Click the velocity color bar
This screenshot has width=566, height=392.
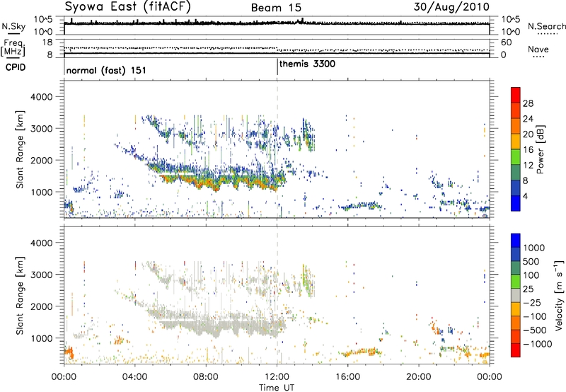tap(516, 295)
